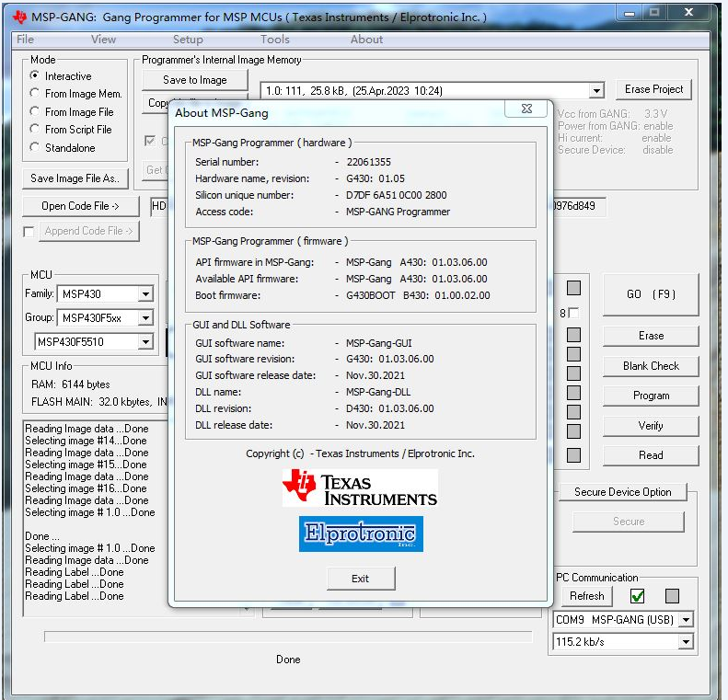Click the bottom progress bar

[288, 637]
